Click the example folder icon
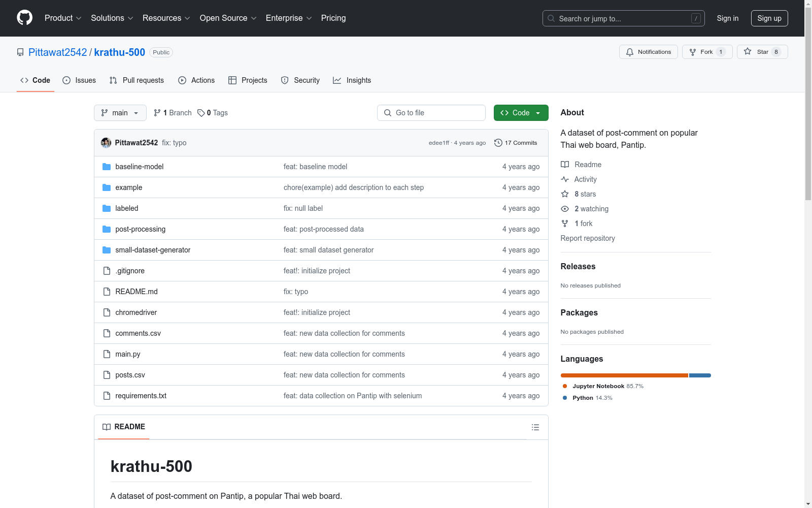 (107, 187)
